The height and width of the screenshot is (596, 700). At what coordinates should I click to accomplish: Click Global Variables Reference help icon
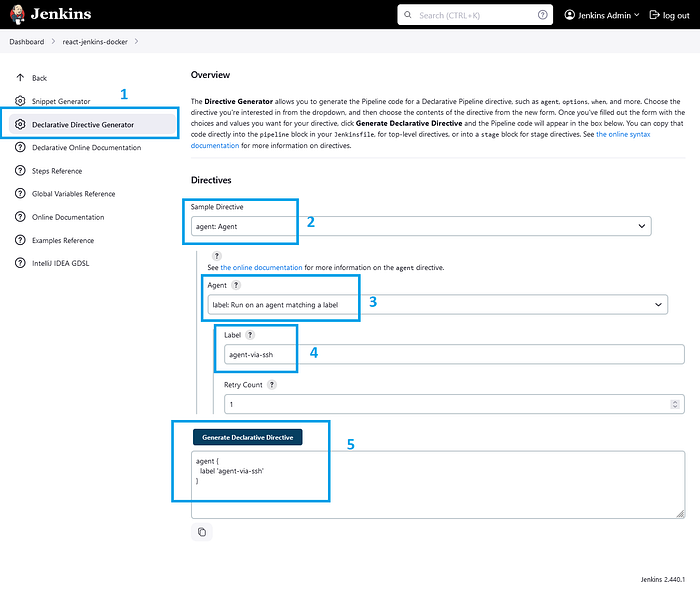[x=20, y=193]
